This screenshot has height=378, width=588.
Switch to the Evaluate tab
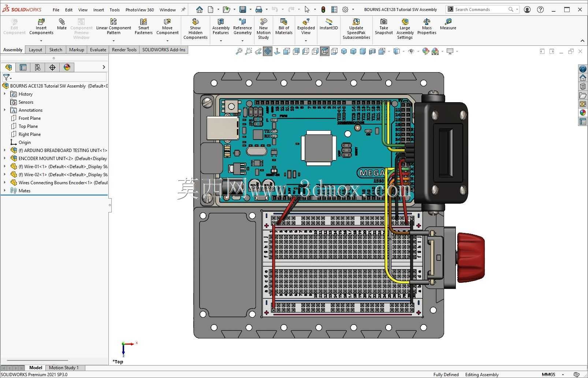pos(98,50)
